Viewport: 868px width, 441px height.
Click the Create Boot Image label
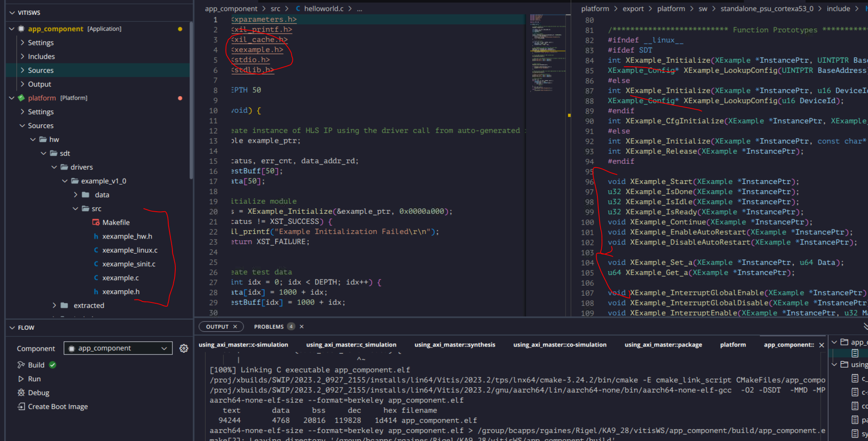(58, 407)
